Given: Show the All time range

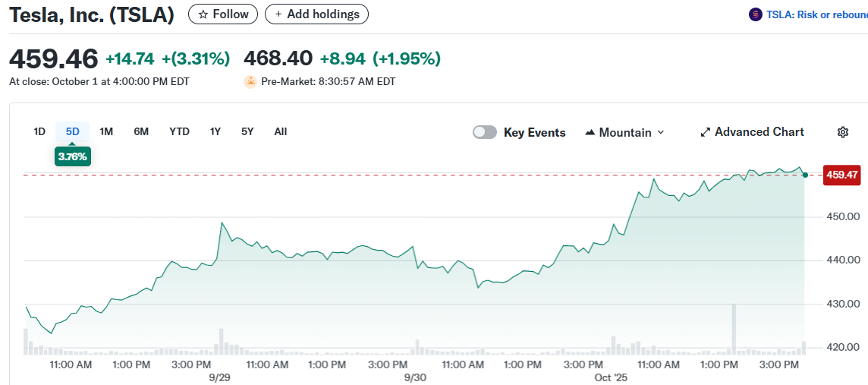Looking at the screenshot, I should click(281, 131).
